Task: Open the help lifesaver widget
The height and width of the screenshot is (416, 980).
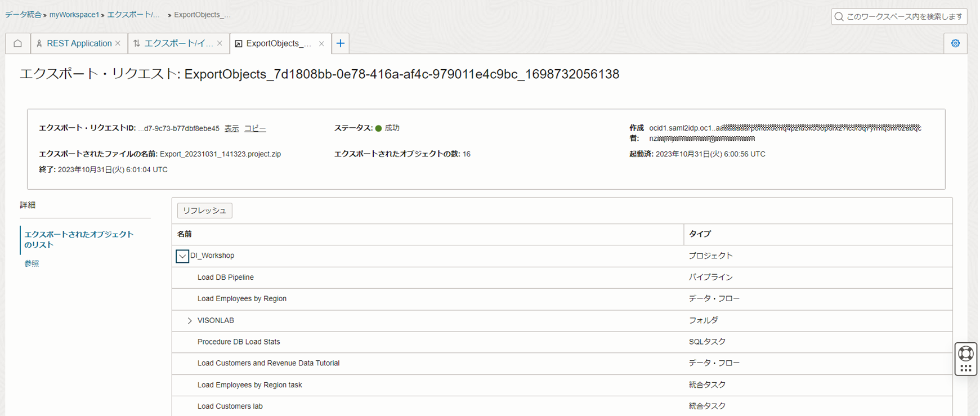Action: [x=966, y=359]
